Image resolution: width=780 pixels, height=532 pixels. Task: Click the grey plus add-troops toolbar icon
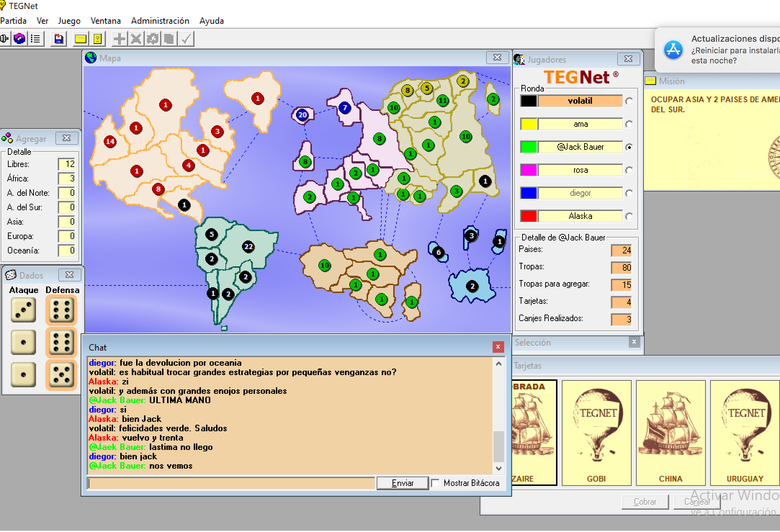(x=119, y=39)
